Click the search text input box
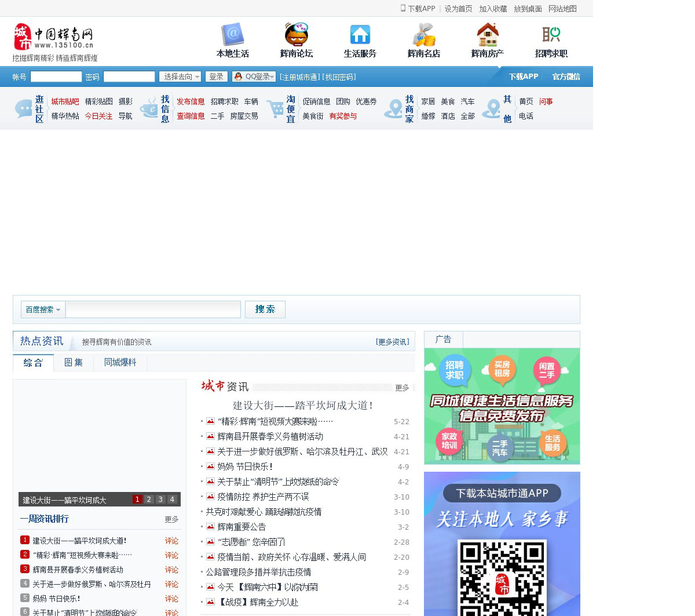 coord(153,309)
